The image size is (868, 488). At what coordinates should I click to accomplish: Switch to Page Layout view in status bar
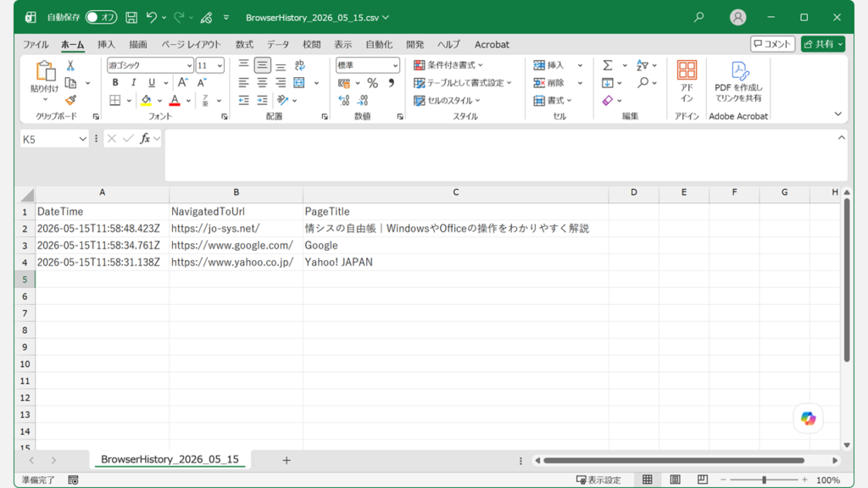(675, 480)
